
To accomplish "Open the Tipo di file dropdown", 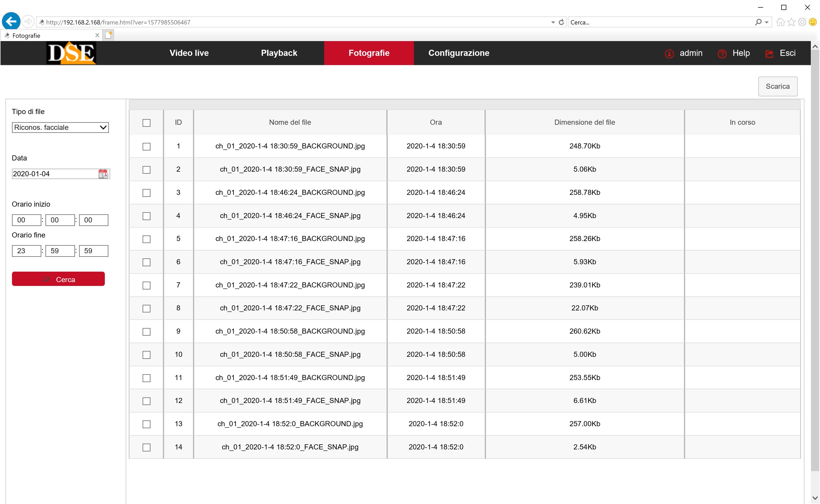I will pos(60,127).
